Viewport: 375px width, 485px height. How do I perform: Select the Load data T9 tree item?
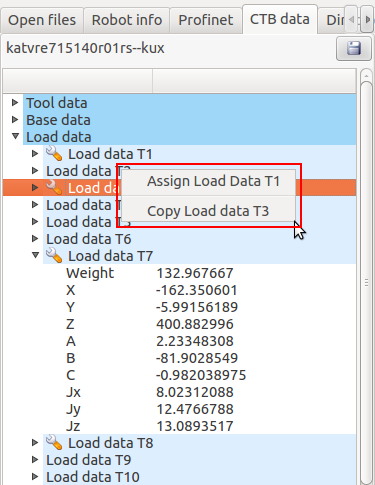[x=89, y=460]
